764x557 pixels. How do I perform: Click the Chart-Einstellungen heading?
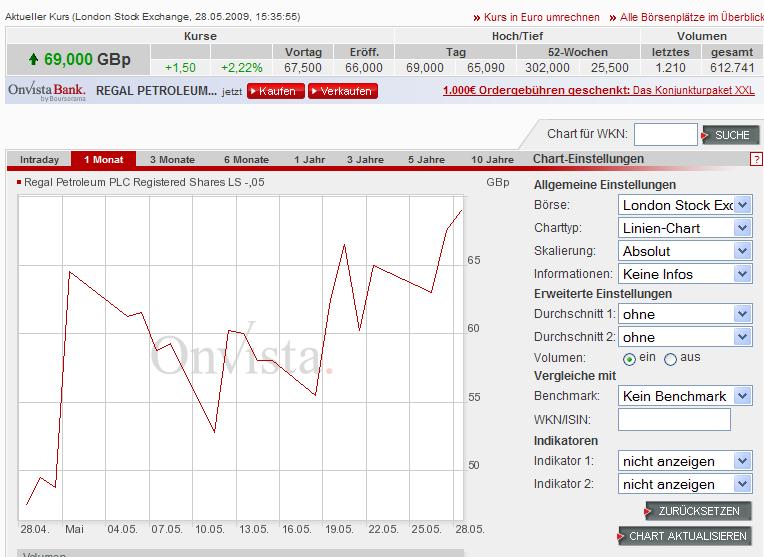point(588,159)
